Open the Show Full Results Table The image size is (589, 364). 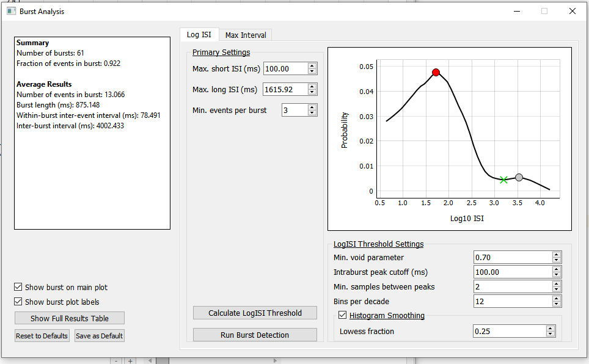70,318
